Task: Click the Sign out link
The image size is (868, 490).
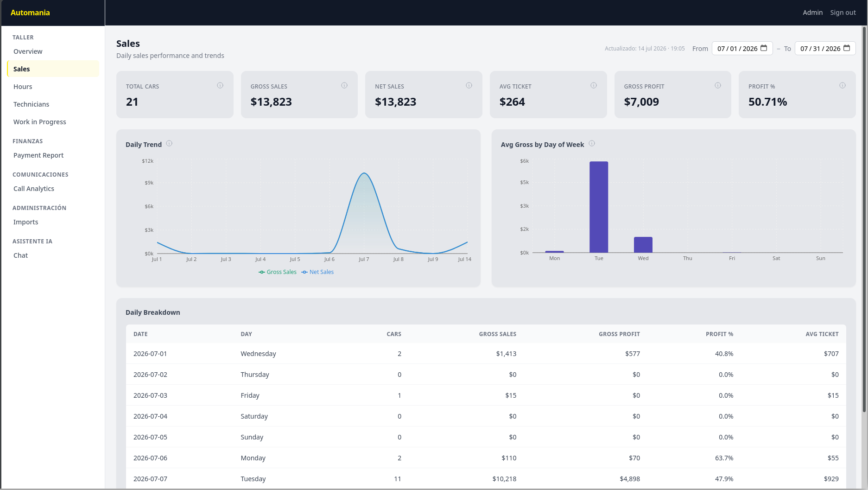Action: click(843, 13)
